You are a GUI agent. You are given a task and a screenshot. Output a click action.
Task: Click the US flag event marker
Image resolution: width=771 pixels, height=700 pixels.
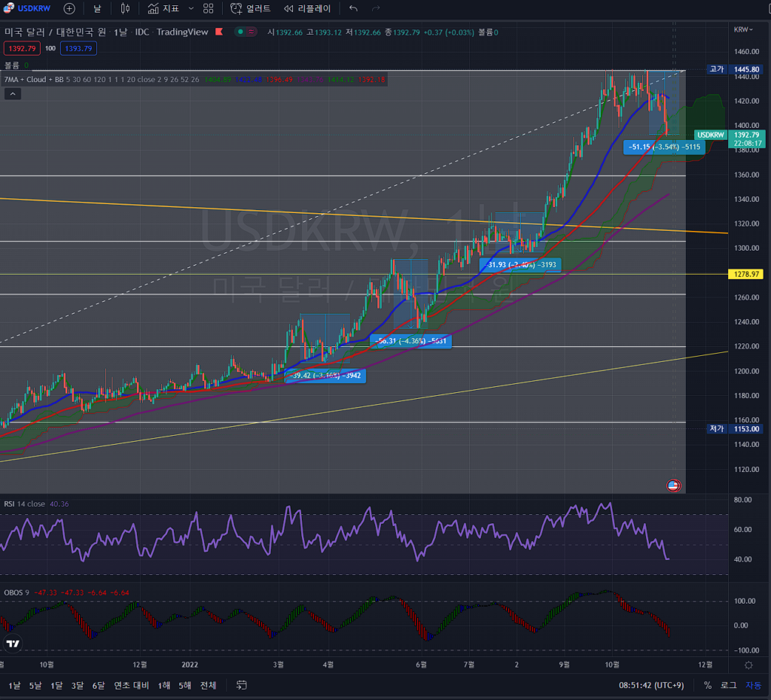click(675, 485)
